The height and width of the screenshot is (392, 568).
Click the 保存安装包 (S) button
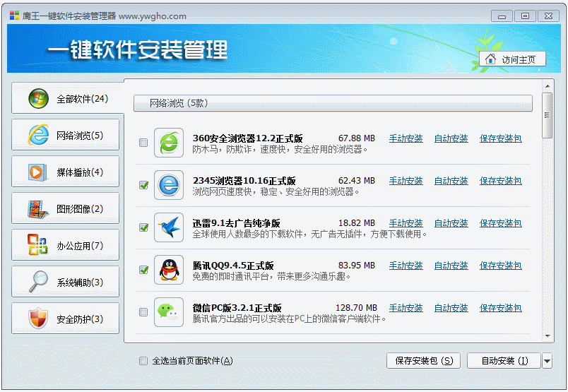click(x=423, y=361)
